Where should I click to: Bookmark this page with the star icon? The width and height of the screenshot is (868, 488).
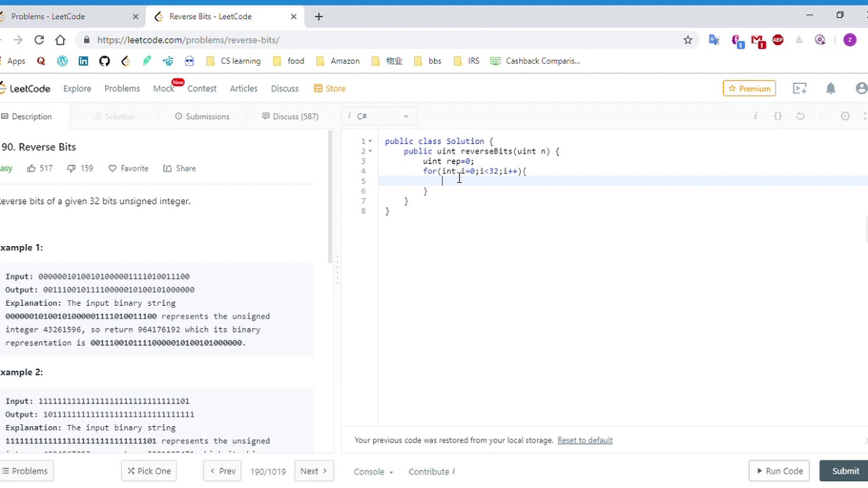[x=688, y=40]
